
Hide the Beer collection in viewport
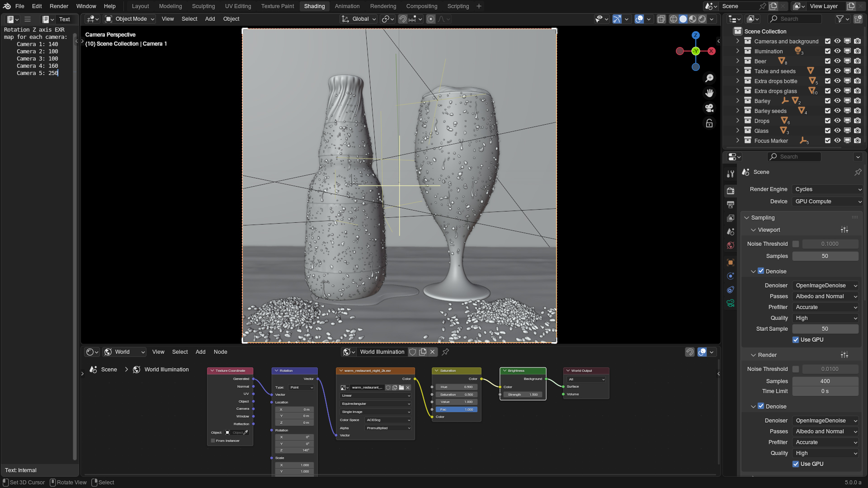837,61
